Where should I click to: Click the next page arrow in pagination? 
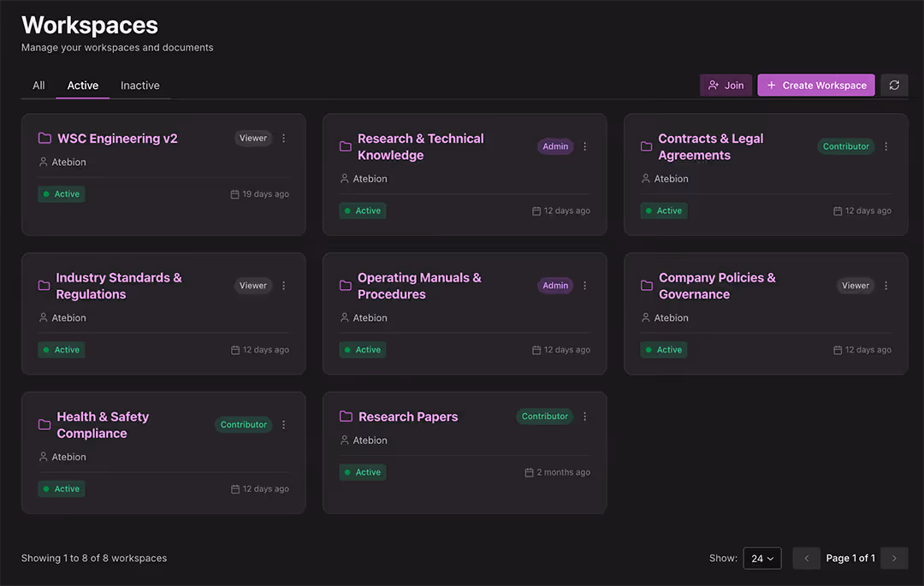(x=894, y=558)
